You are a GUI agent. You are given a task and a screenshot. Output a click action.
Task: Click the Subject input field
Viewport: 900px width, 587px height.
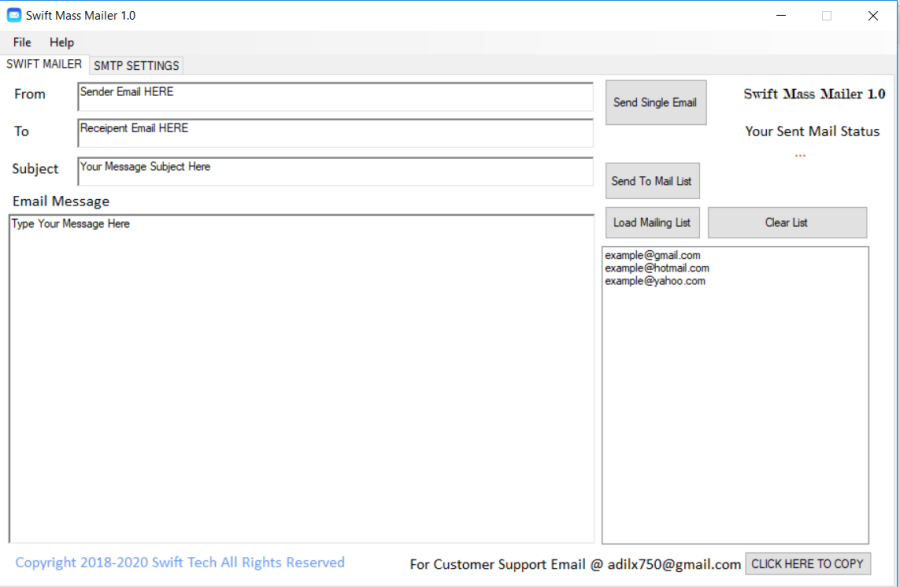coord(335,172)
